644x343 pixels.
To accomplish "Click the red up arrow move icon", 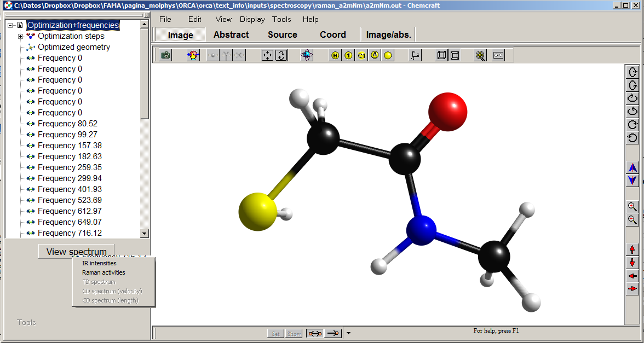I will point(633,249).
